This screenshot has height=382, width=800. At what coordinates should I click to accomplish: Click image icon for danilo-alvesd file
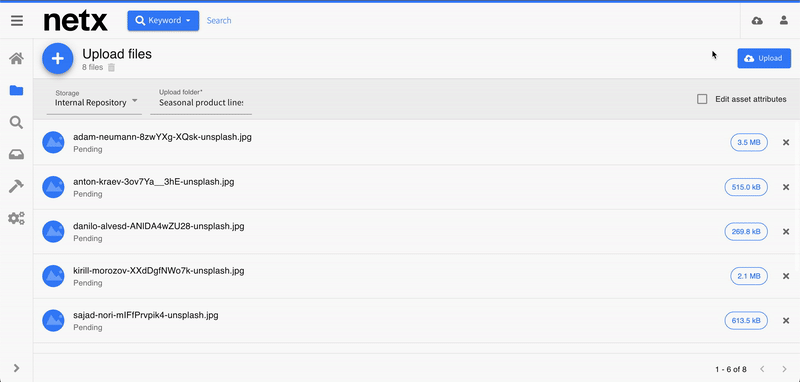click(53, 232)
